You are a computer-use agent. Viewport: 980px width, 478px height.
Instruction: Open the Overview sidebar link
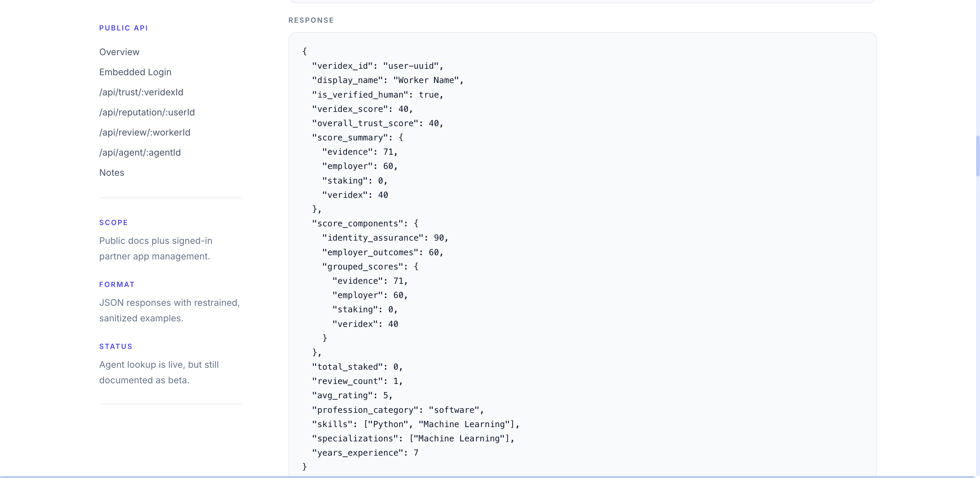(x=119, y=52)
